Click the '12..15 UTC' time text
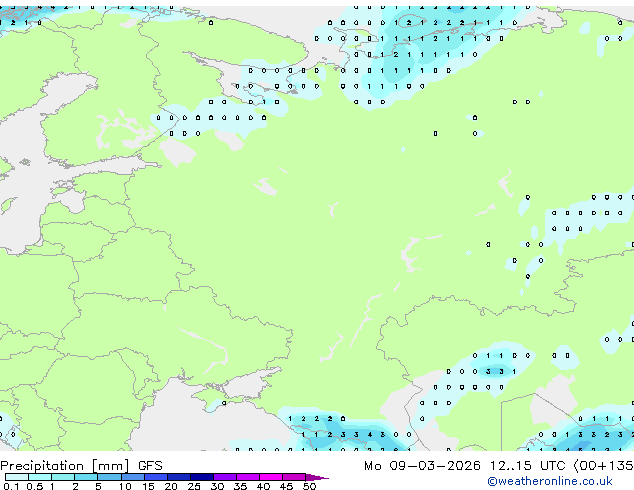This screenshot has width=634, height=490. (x=527, y=466)
